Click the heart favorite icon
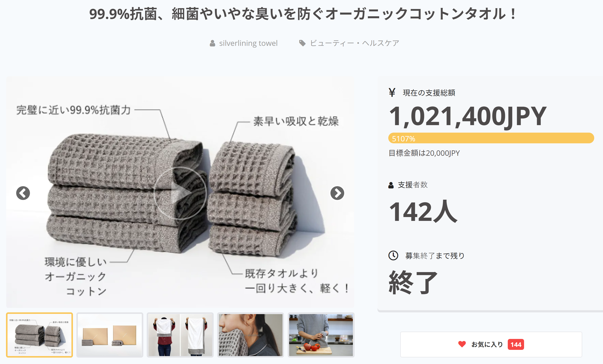The width and height of the screenshot is (603, 364). (462, 344)
